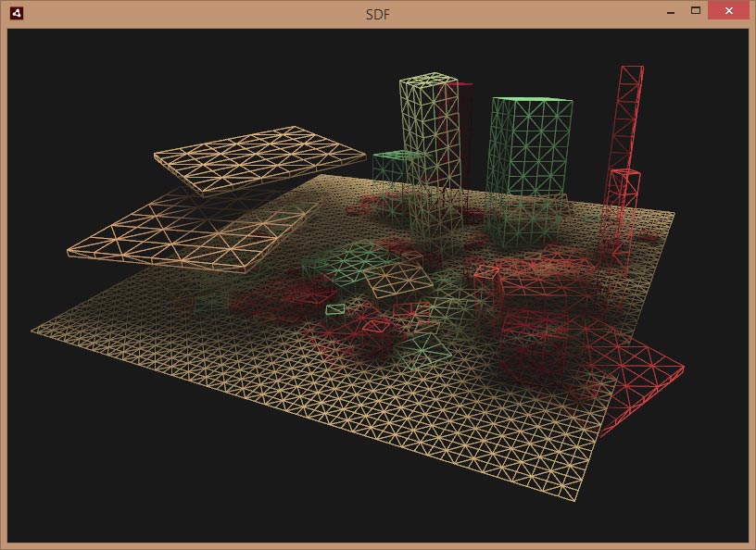Select the short red block below red tower
Viewport: 756px width, 550px height.
pos(624,194)
